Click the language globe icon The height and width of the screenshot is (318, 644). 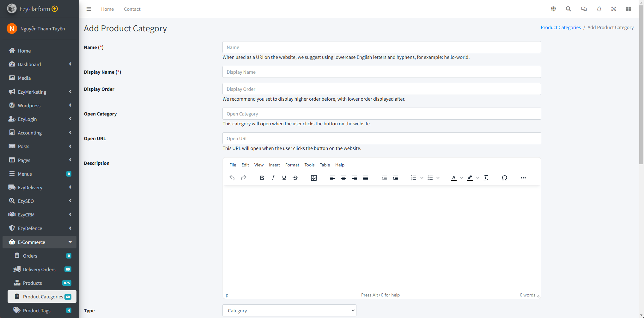553,9
